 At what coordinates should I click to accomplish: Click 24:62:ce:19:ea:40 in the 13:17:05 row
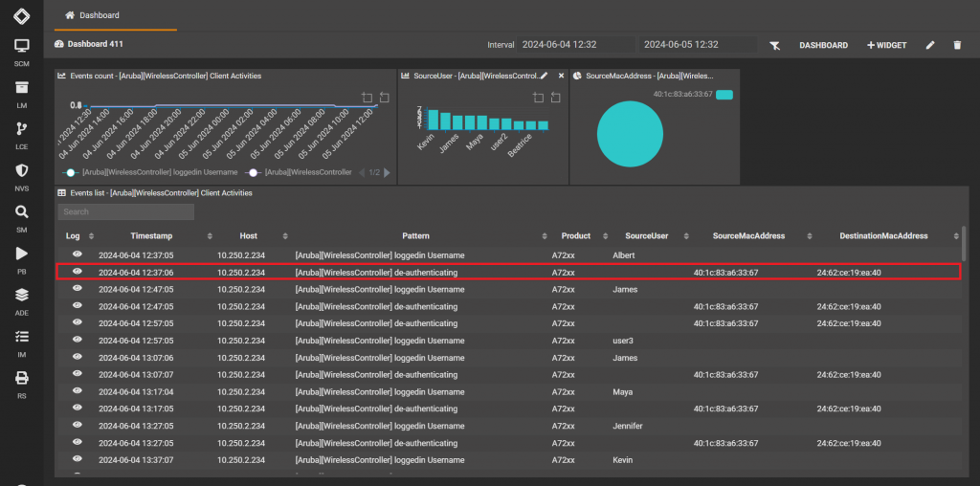click(x=849, y=409)
